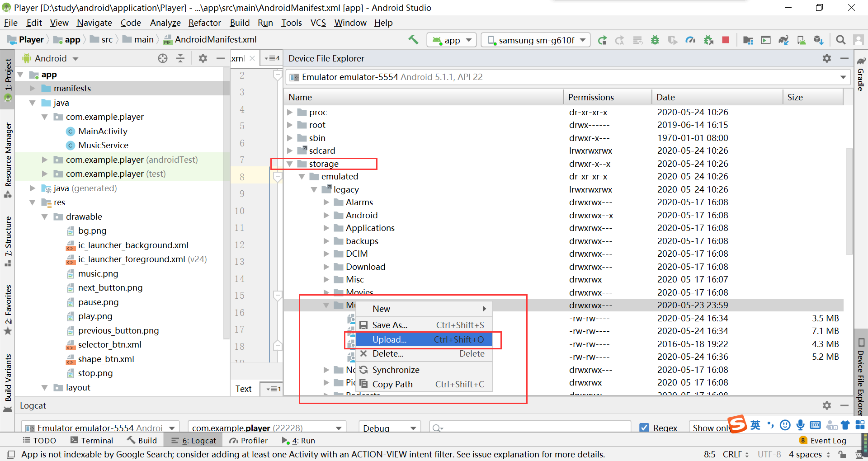Stop the running app with red square
Viewport: 868px width, 461px height.
pyautogui.click(x=726, y=40)
